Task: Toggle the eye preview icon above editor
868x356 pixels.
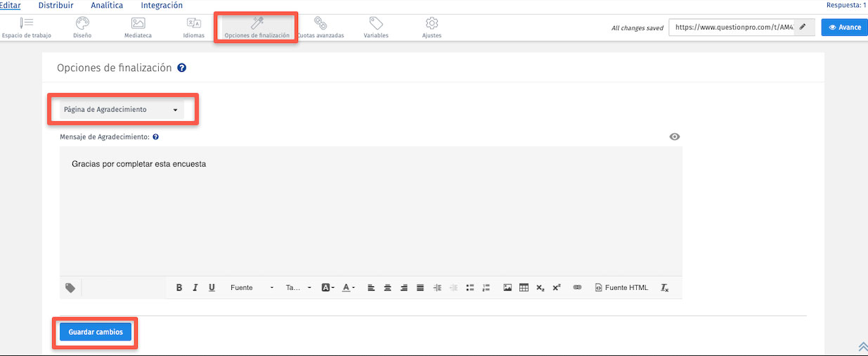Action: 675,136
